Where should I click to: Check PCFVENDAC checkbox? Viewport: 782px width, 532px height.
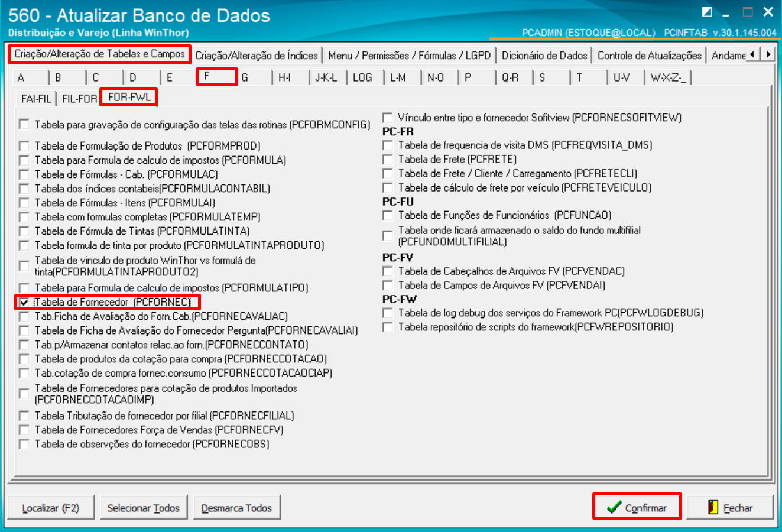(388, 271)
